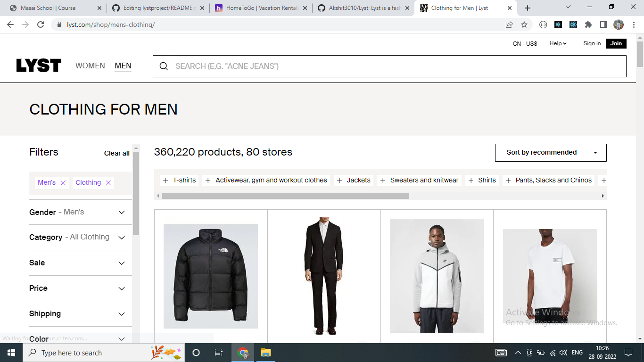Open the Help dropdown
The width and height of the screenshot is (644, 362).
point(558,43)
